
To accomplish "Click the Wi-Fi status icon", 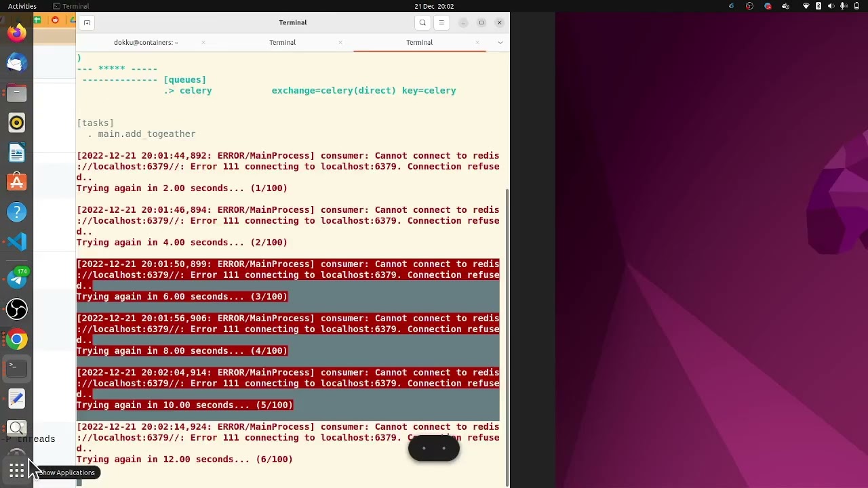I will 806,6.
